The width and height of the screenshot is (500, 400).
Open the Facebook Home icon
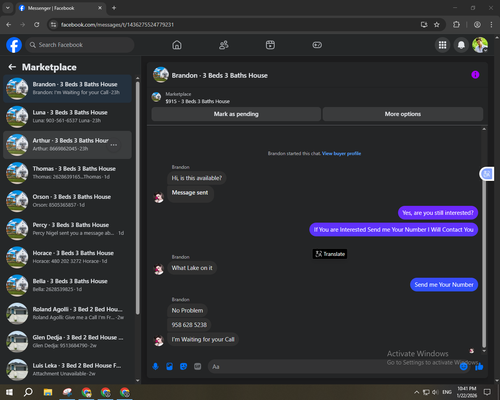click(x=177, y=45)
